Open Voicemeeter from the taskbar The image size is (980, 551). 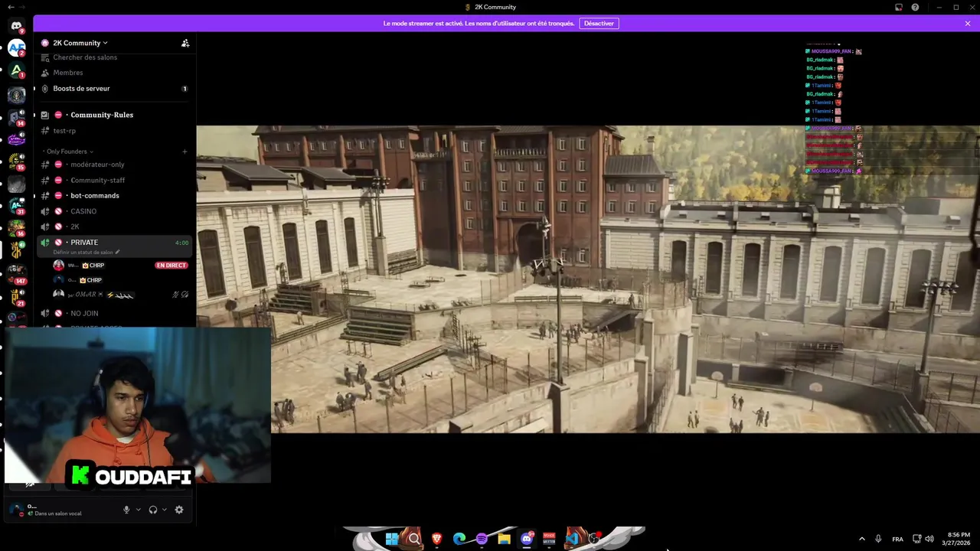(549, 539)
